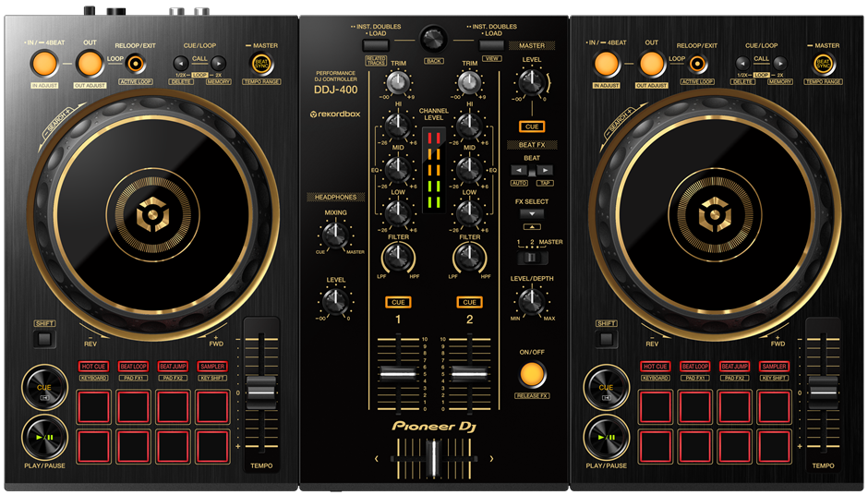Select BEAT JUMP pad mode on right deck
The image size is (868, 495).
click(735, 367)
